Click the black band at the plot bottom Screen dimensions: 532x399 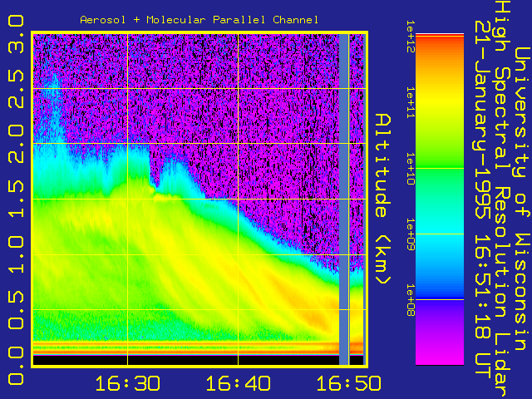(186, 360)
